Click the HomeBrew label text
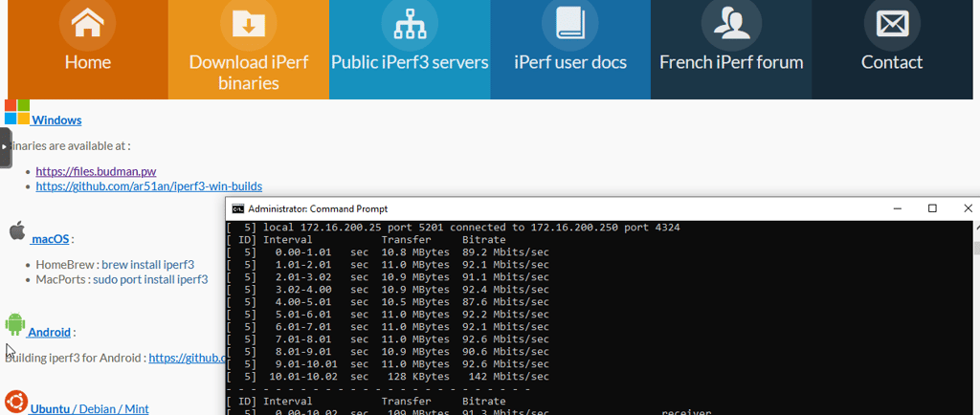This screenshot has height=415, width=980. tap(64, 264)
